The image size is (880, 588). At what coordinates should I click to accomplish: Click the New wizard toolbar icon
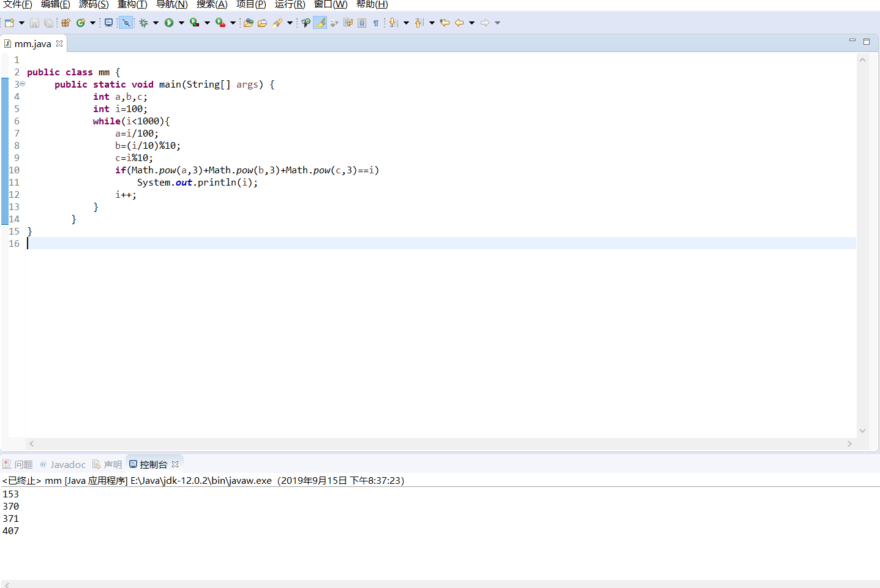click(9, 23)
